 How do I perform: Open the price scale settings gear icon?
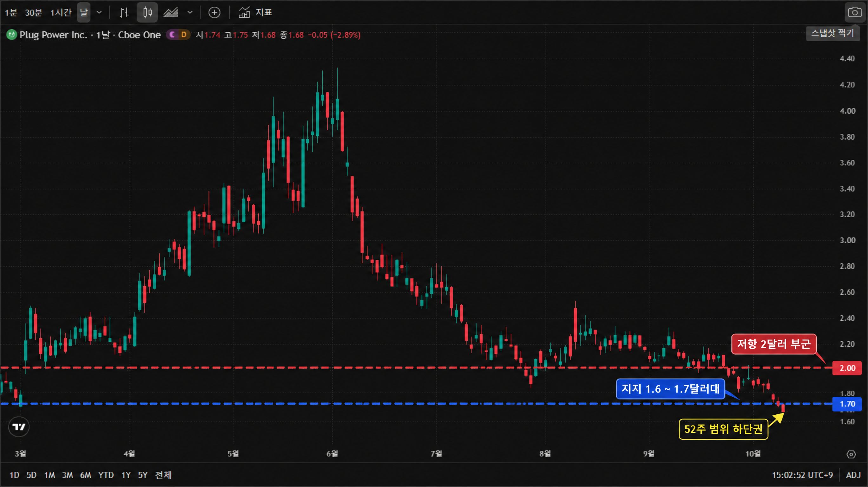pyautogui.click(x=851, y=455)
